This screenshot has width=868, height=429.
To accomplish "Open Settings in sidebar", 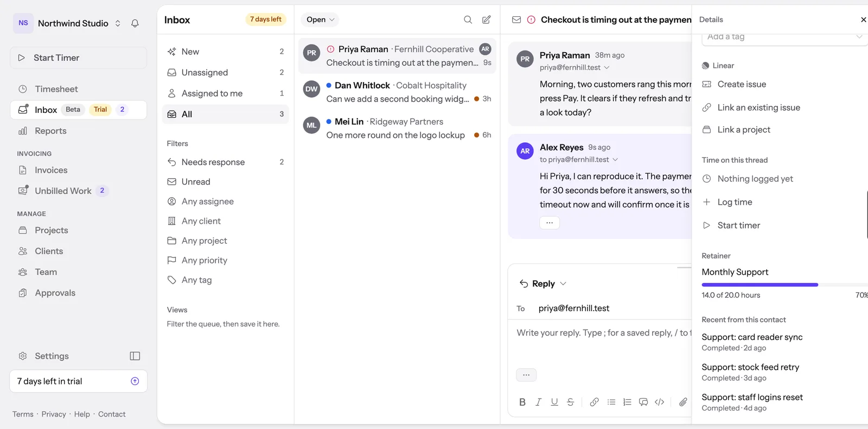I will [44, 356].
